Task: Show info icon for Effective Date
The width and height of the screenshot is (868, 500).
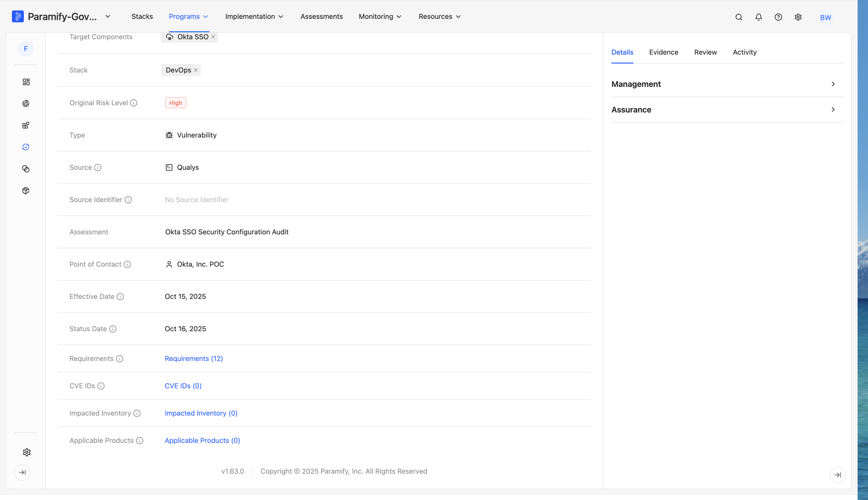Action: click(x=120, y=296)
